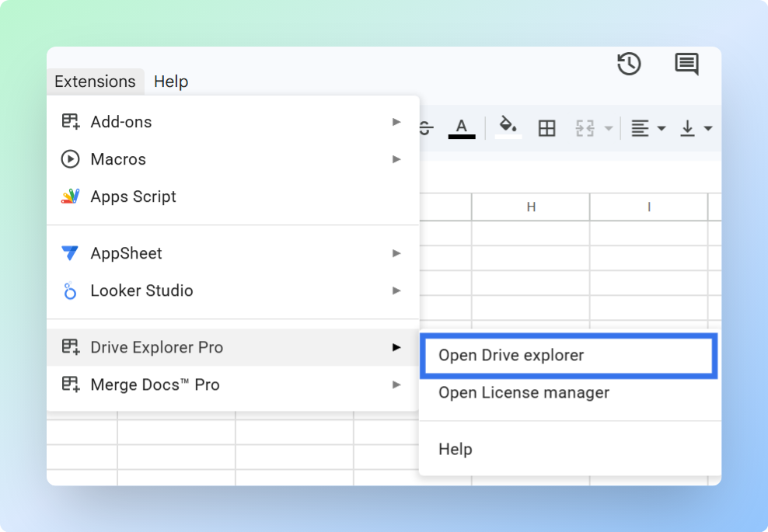Click the Apps Script icon

(x=70, y=196)
